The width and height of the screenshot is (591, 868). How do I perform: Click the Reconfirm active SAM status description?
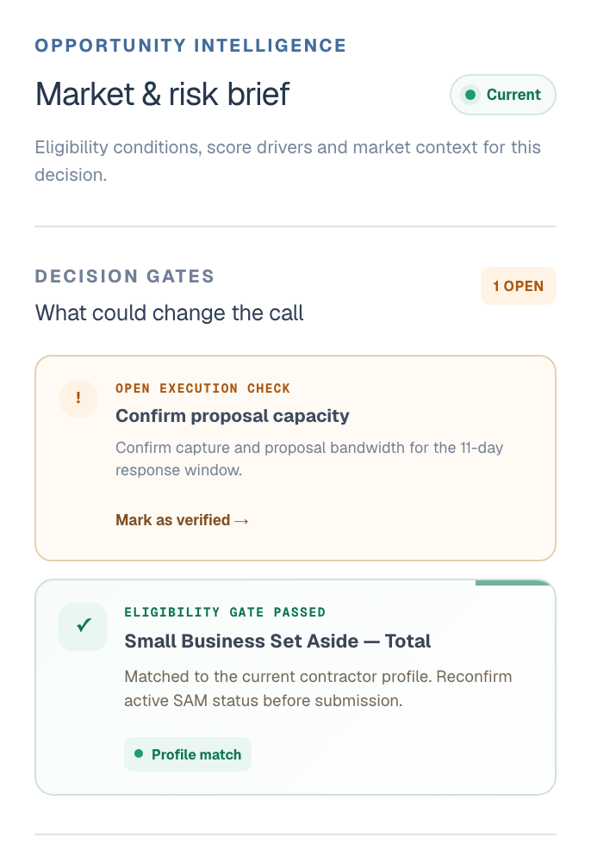click(x=318, y=689)
